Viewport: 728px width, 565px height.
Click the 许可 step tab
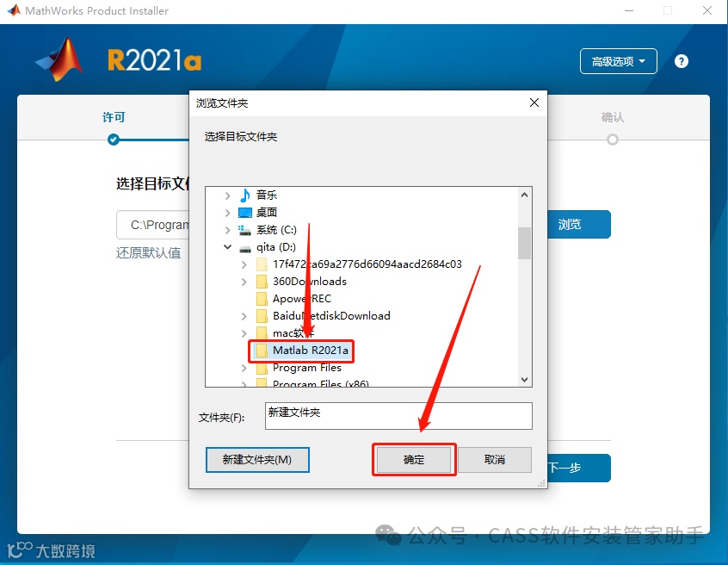pyautogui.click(x=114, y=117)
